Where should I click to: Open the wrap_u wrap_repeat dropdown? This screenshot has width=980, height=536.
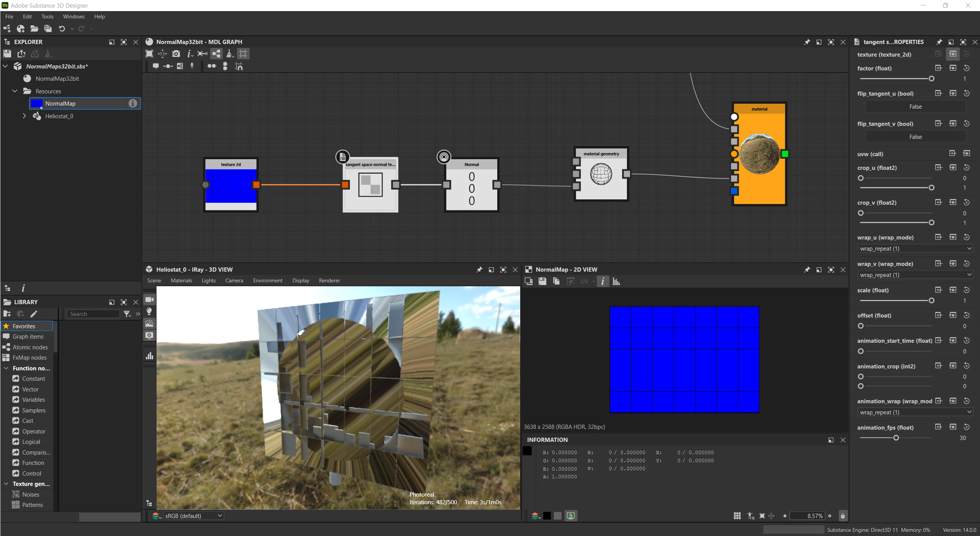pyautogui.click(x=915, y=249)
